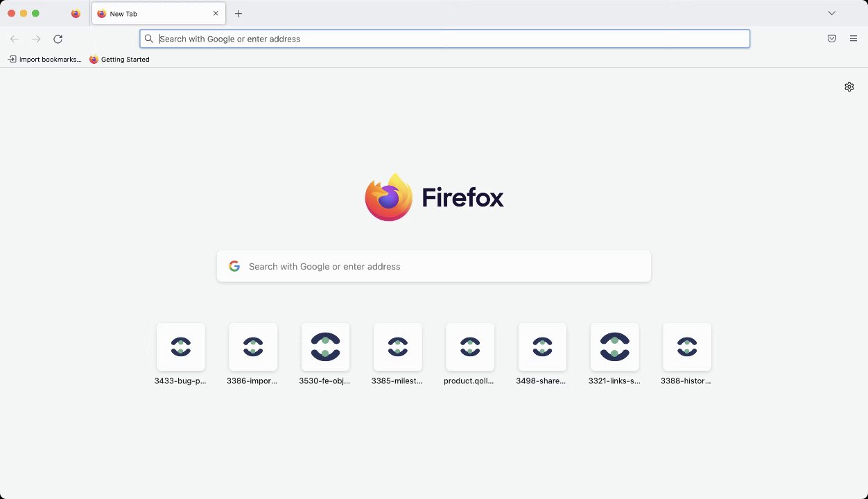The image size is (868, 499).
Task: Click the address bar search magnifier icon
Action: 149,39
